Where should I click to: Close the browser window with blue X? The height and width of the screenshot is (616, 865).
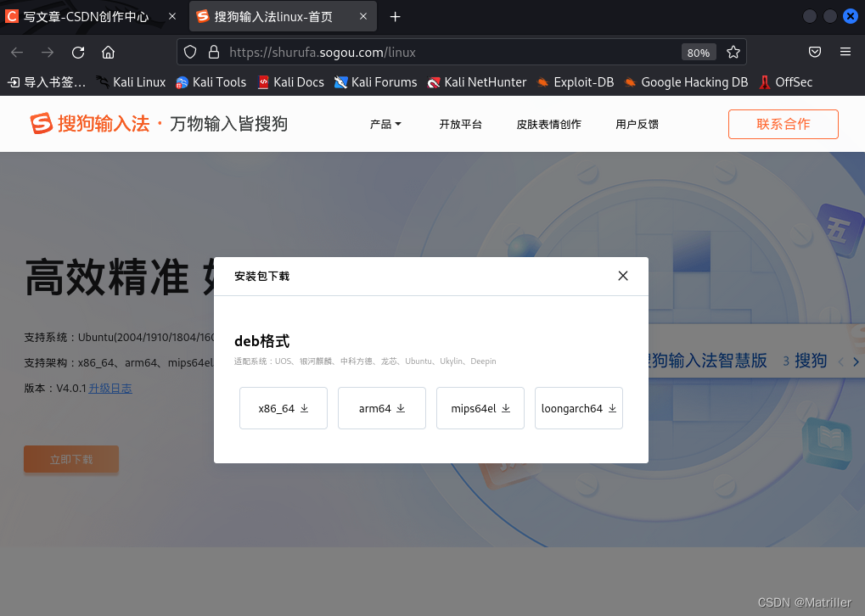pos(851,16)
